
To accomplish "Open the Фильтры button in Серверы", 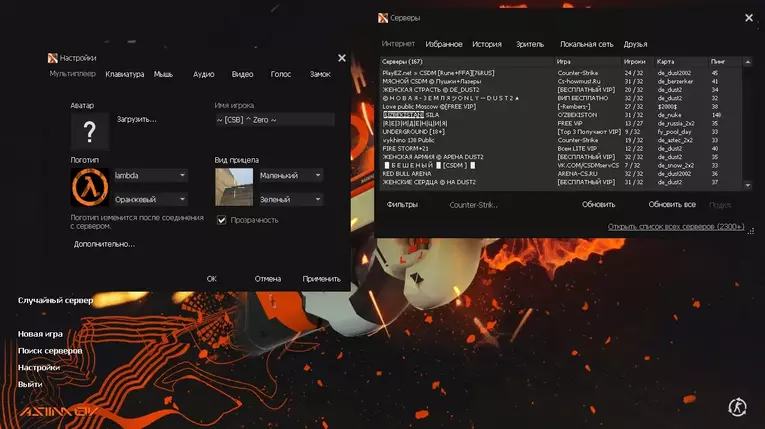I will pos(402,204).
